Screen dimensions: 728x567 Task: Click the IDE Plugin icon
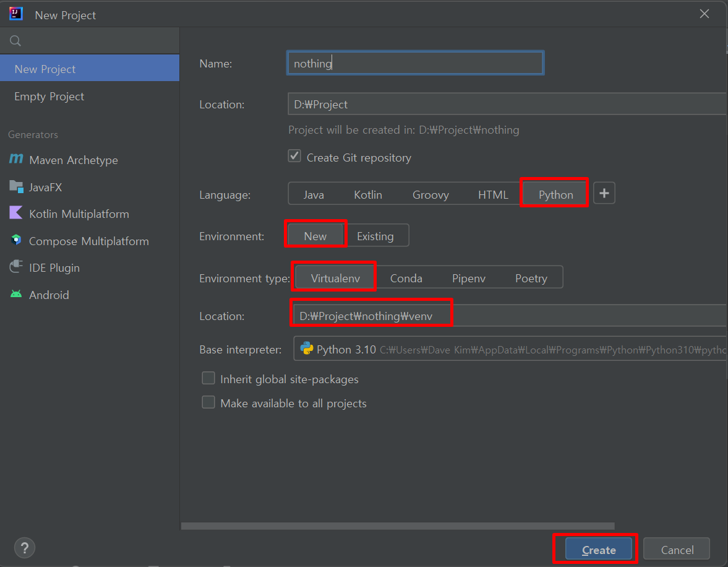(x=16, y=267)
